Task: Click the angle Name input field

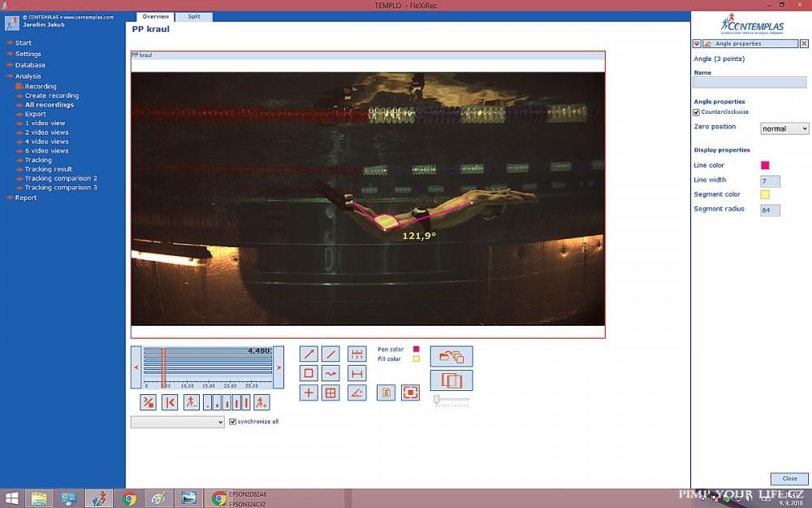Action: (749, 82)
